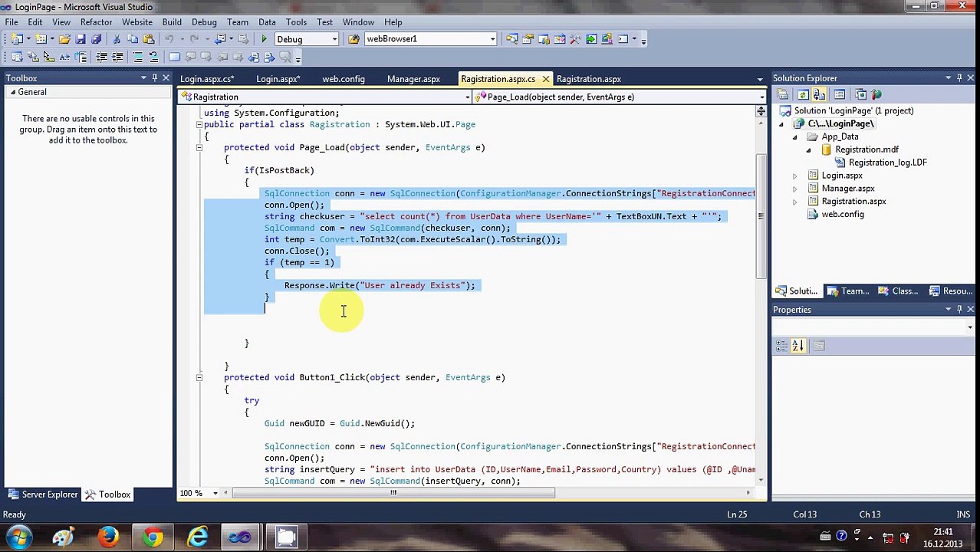Open the Properties object selector dropdown
This screenshot has width=980, height=552.
point(969,328)
